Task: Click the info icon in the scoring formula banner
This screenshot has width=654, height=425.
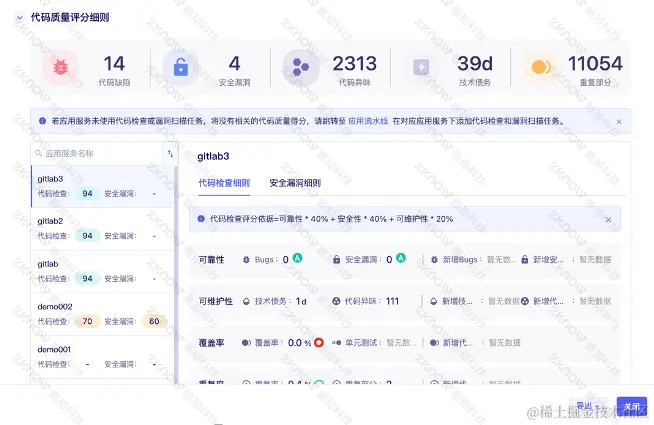Action: click(201, 219)
